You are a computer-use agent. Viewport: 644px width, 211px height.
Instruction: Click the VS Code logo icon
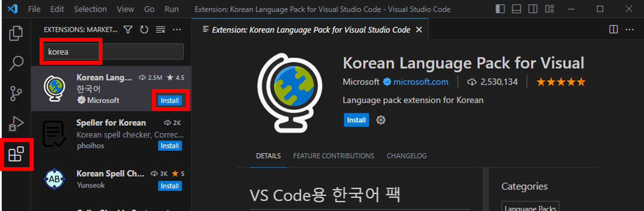[12, 9]
